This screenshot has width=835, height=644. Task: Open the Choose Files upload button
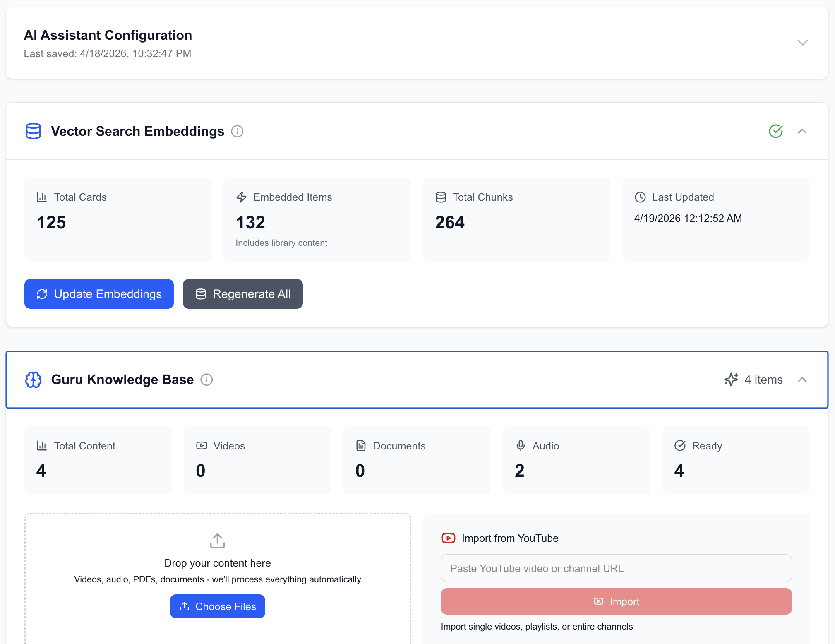[218, 606]
